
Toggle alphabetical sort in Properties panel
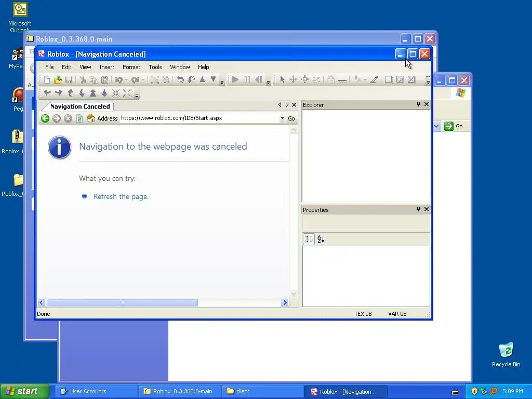coord(321,239)
